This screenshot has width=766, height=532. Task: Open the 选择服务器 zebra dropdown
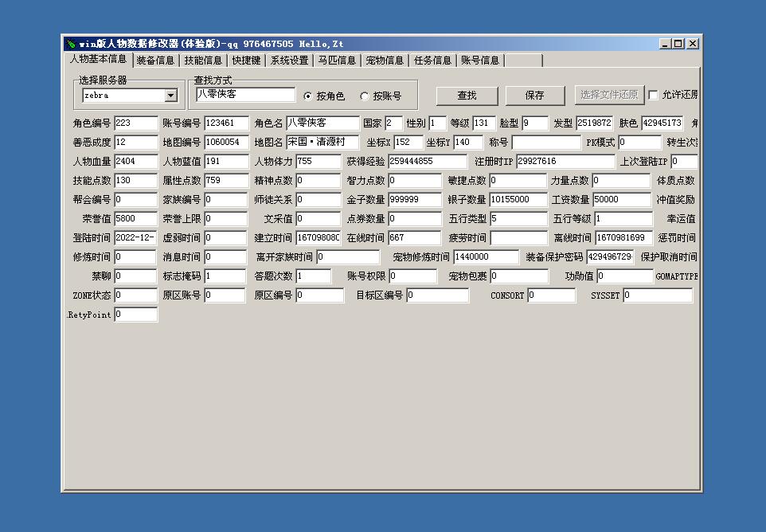(x=170, y=96)
